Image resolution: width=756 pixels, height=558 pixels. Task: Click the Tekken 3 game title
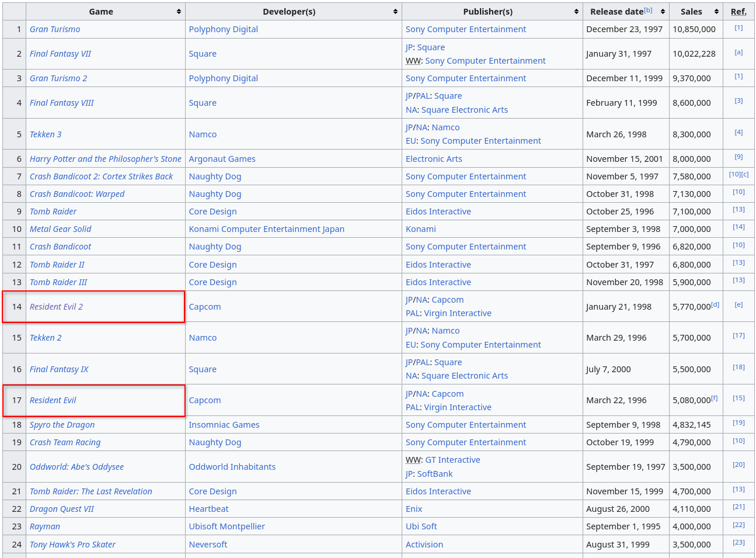point(46,134)
